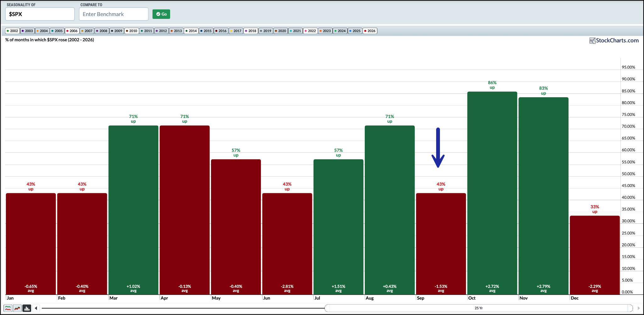Select the histogram bar chart view
This screenshot has width=644, height=315.
point(27,308)
